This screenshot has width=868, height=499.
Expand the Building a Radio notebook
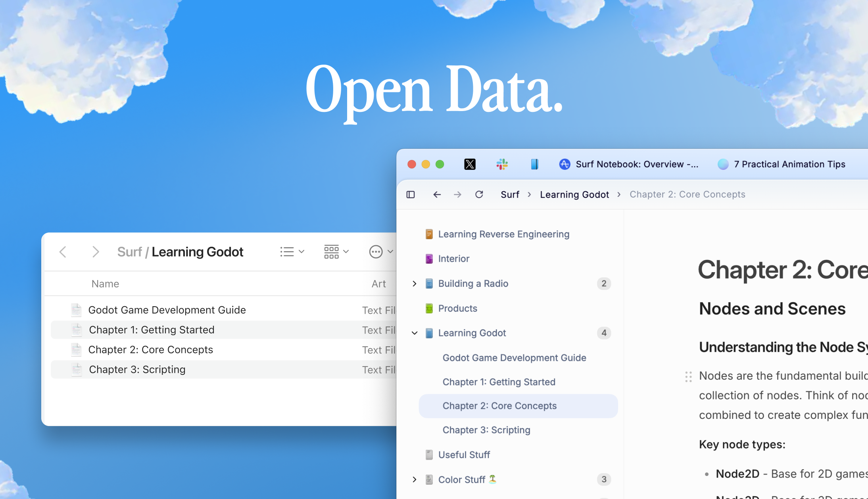tap(415, 284)
